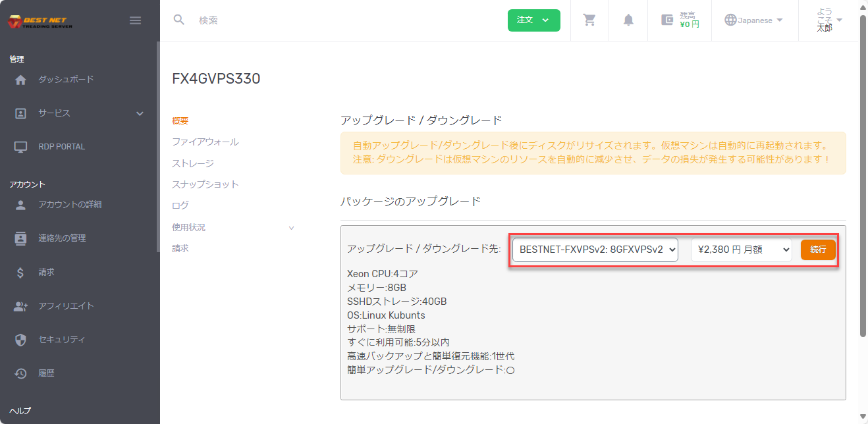Screen dimensions: 868x424
Task: Click the shopping cart icon
Action: coord(589,20)
